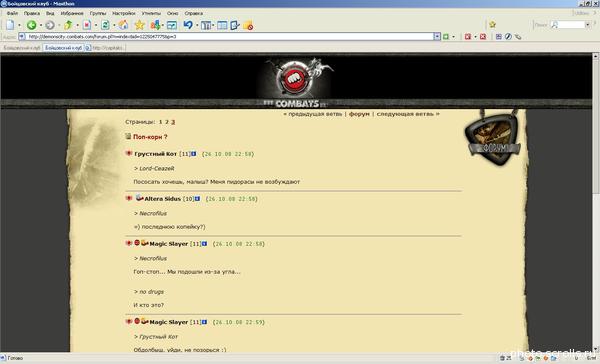Click the blue grid icon in address row
Image resolution: width=600 pixels, height=364 pixels.
pos(499,36)
